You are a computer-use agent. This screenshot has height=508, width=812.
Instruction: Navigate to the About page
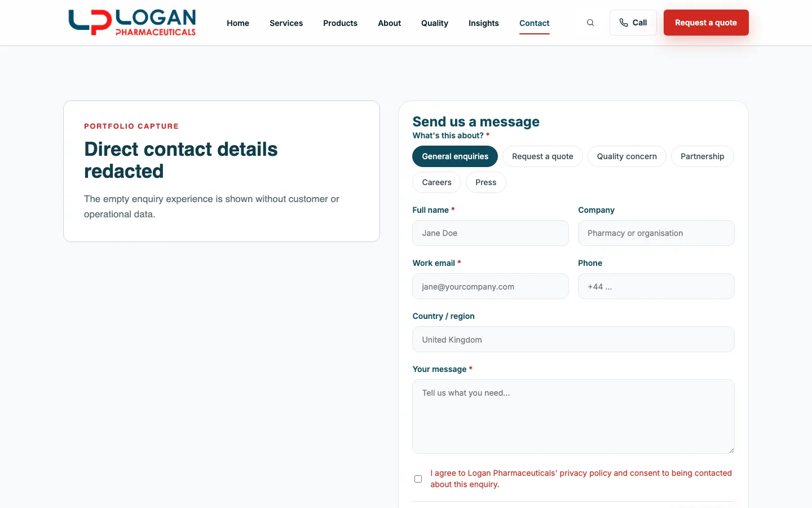[389, 23]
